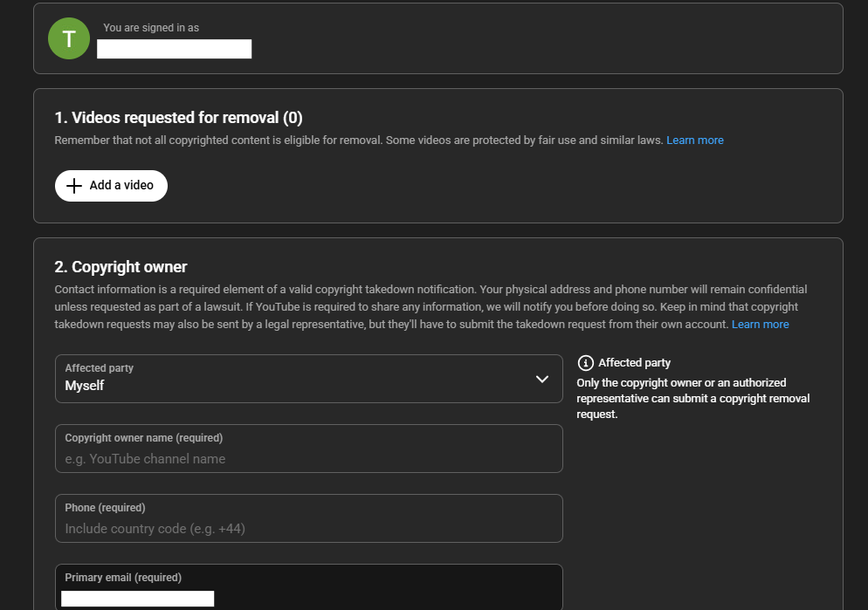Screen dimensions: 868x610
Task: Click the signed-in account email text
Action: click(x=174, y=49)
